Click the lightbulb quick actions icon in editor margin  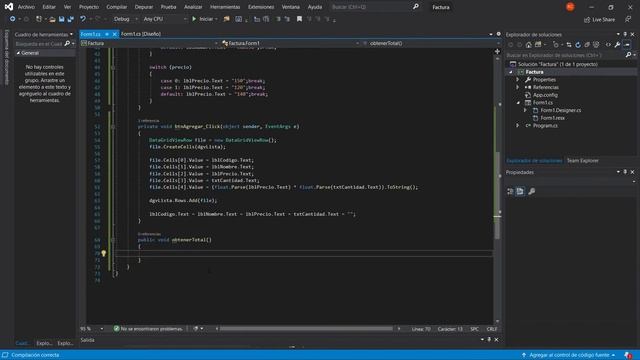click(104, 253)
